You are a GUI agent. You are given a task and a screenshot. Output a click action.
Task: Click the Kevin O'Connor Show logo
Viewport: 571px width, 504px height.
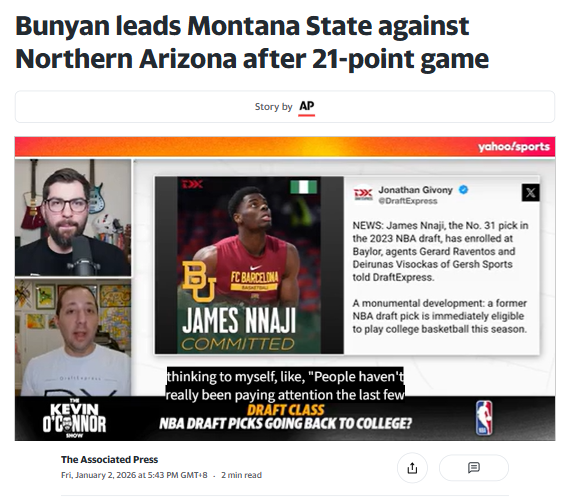pyautogui.click(x=74, y=419)
